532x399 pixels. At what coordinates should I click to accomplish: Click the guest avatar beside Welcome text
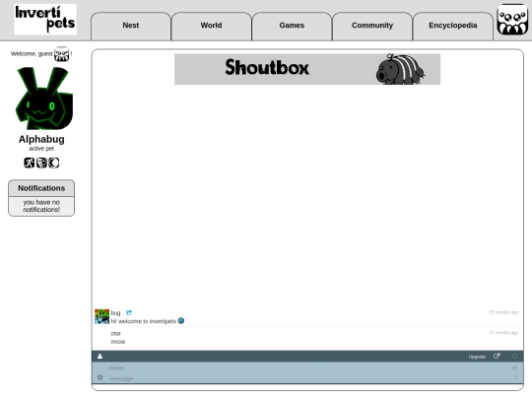click(62, 54)
